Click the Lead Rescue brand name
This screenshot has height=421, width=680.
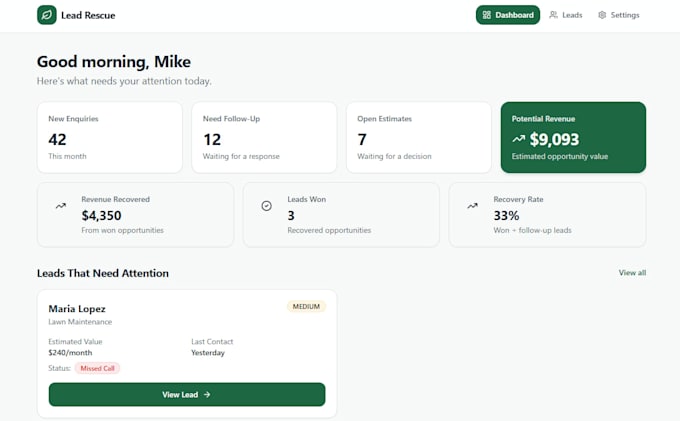(88, 15)
